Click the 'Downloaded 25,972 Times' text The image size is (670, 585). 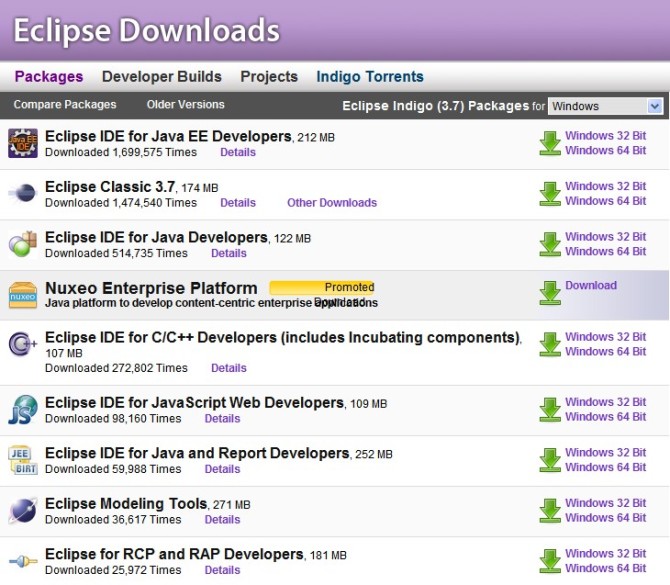(113, 570)
